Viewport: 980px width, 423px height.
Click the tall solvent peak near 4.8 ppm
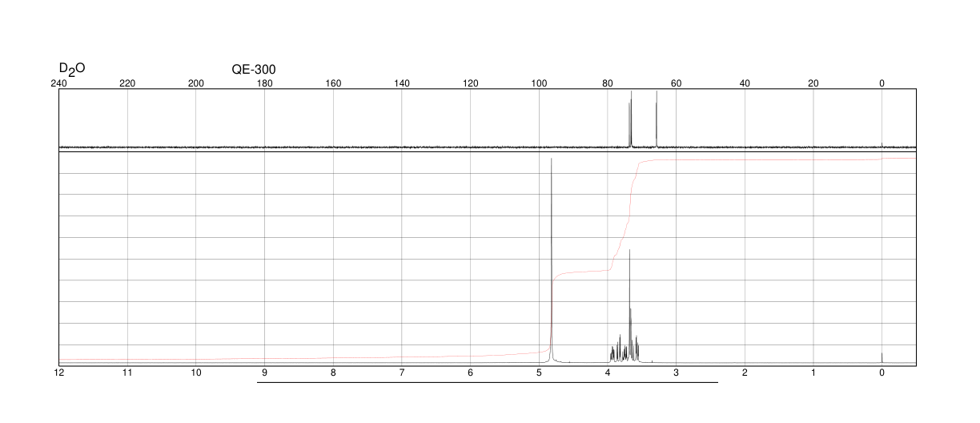(551, 260)
